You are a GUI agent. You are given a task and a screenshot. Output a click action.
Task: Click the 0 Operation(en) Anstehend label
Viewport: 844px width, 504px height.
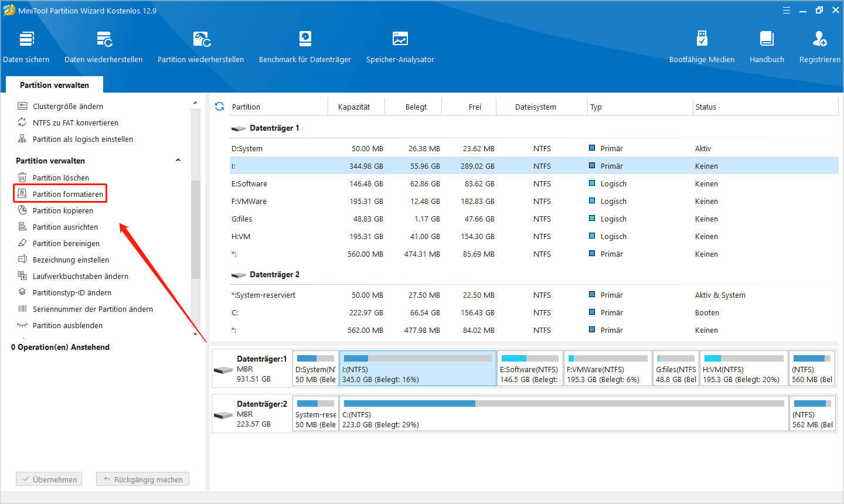point(60,347)
